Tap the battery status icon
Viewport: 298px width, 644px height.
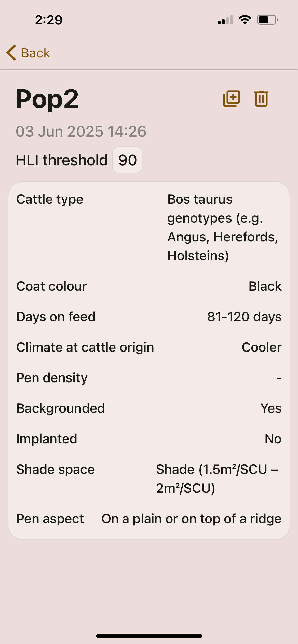pos(267,20)
